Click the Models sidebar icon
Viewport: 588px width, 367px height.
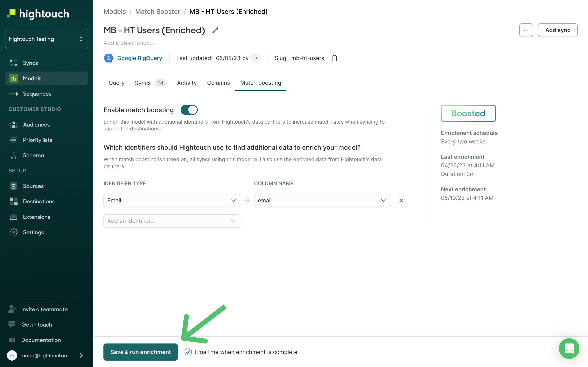[14, 78]
